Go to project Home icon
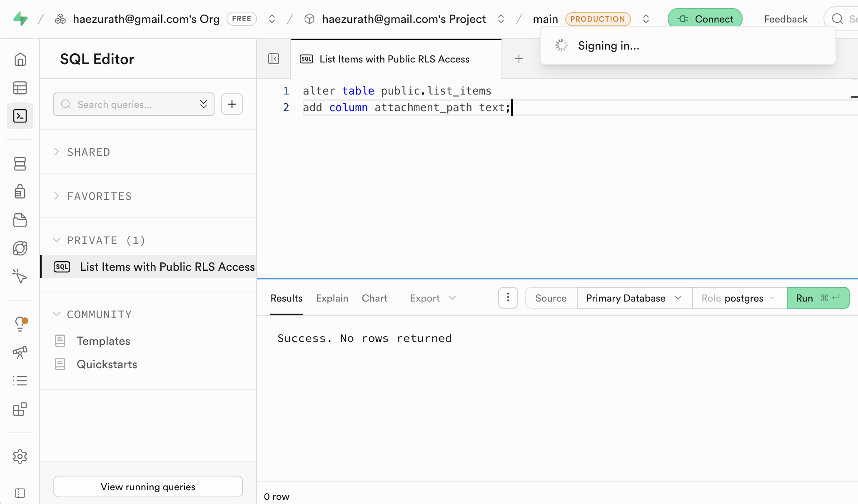The width and height of the screenshot is (858, 504). [20, 59]
